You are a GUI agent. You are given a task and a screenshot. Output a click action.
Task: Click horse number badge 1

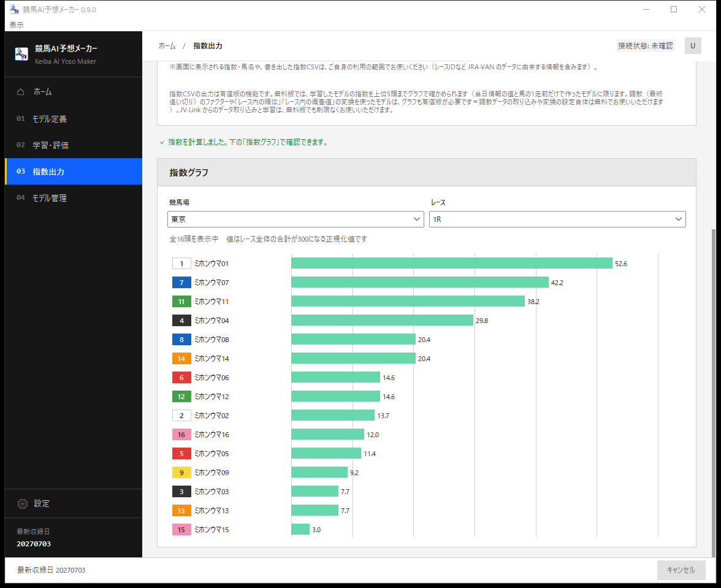click(x=181, y=264)
